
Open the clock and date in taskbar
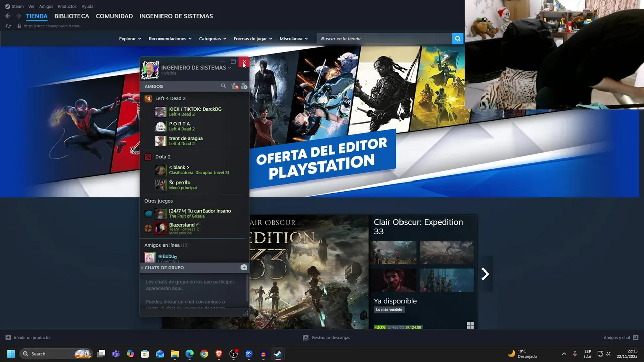(627, 354)
